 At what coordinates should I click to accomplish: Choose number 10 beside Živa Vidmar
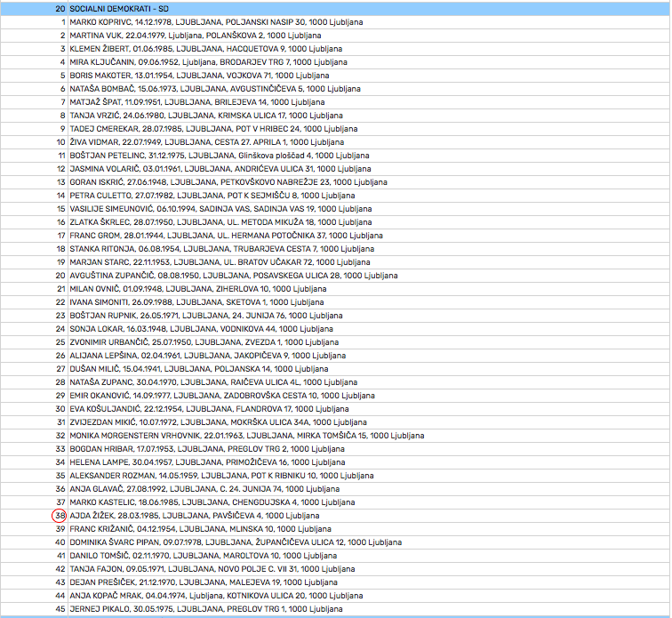pos(60,142)
